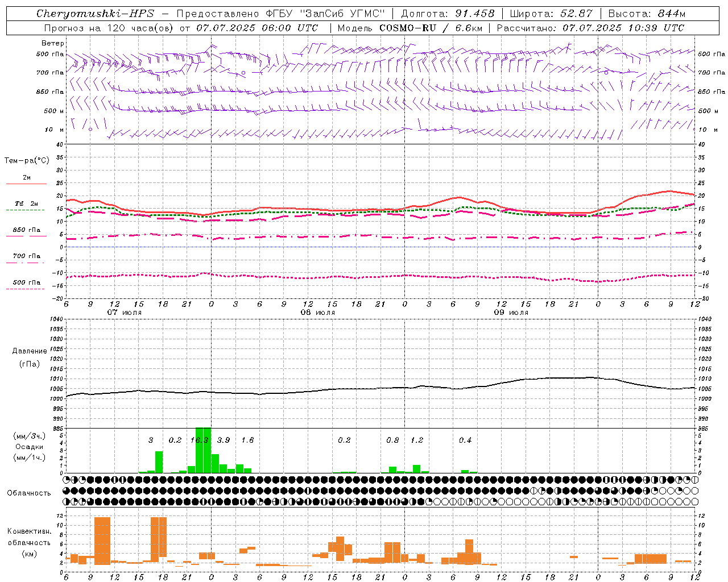Click the "Конвективн." panel label
The image size is (728, 582).
tap(30, 531)
